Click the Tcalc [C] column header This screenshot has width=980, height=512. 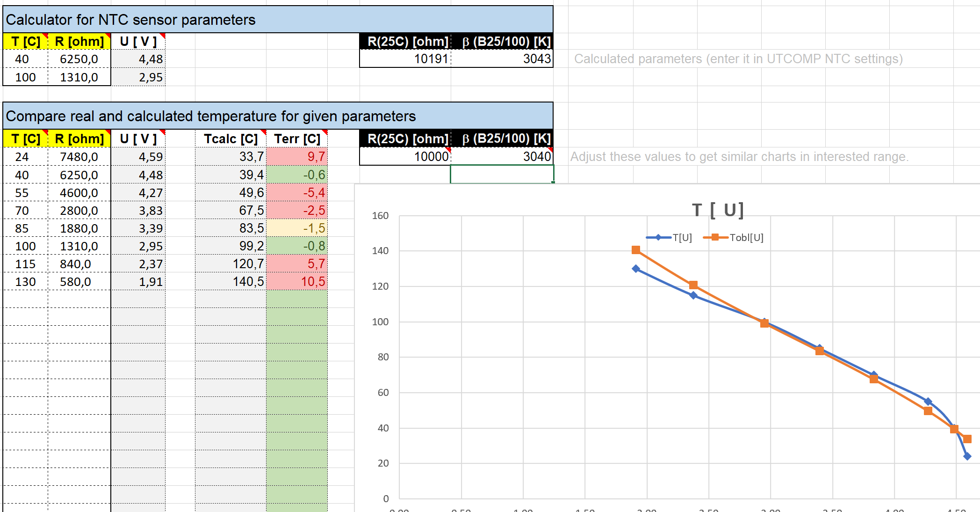pos(231,139)
